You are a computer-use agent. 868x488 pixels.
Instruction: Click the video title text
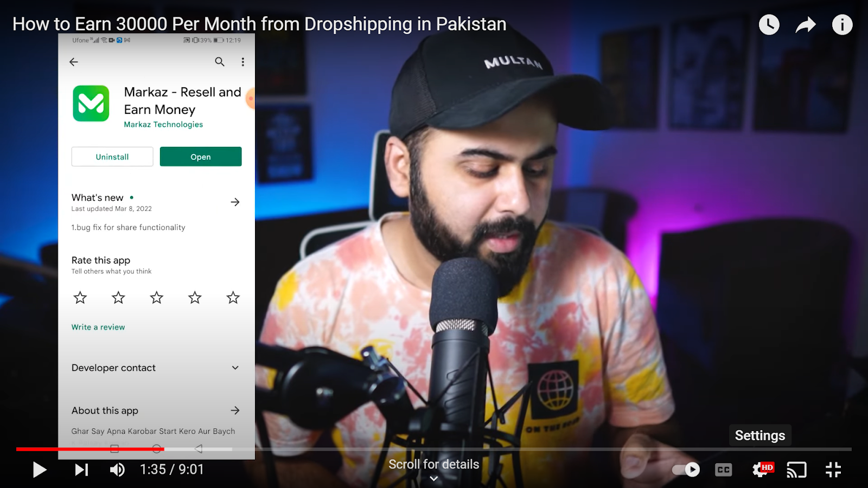(259, 24)
